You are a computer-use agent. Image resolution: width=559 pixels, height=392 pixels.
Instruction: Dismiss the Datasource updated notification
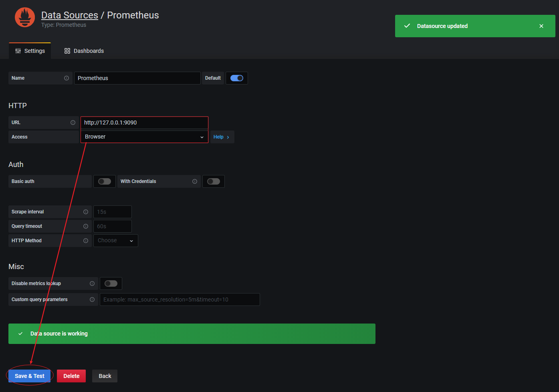[541, 26]
